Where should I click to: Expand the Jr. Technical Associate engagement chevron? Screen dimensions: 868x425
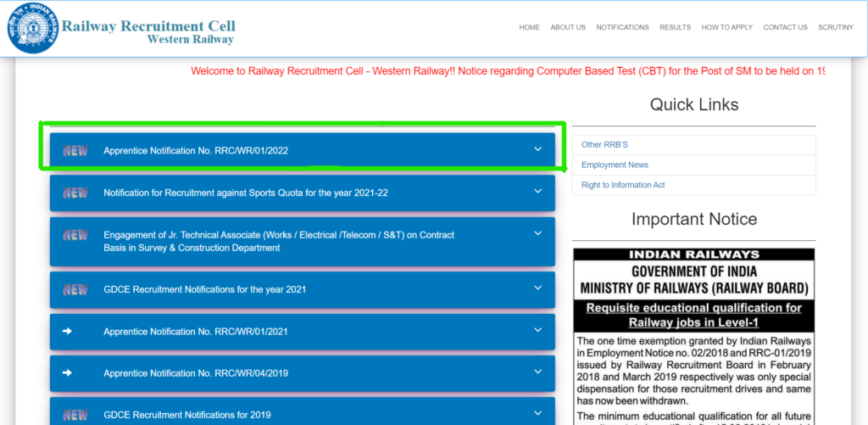(537, 233)
